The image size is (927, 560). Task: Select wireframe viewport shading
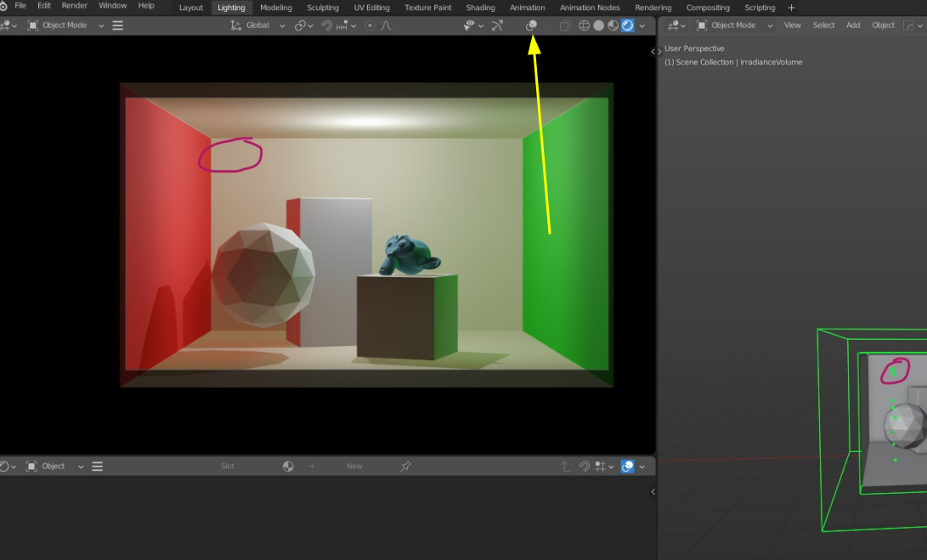(584, 25)
